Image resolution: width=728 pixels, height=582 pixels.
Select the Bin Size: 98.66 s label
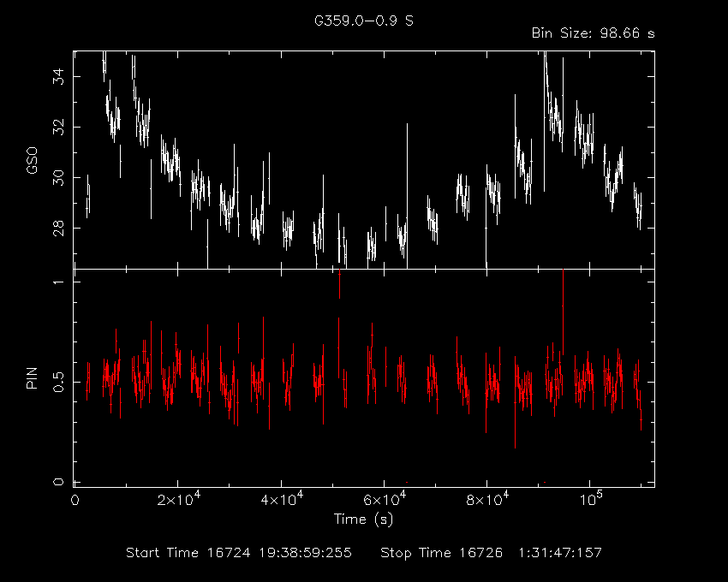[x=593, y=33]
